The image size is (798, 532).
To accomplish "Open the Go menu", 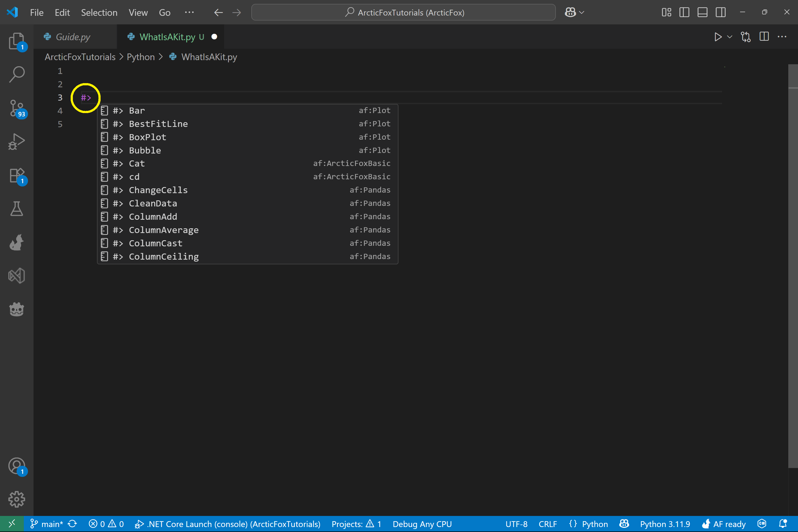I will pos(165,12).
